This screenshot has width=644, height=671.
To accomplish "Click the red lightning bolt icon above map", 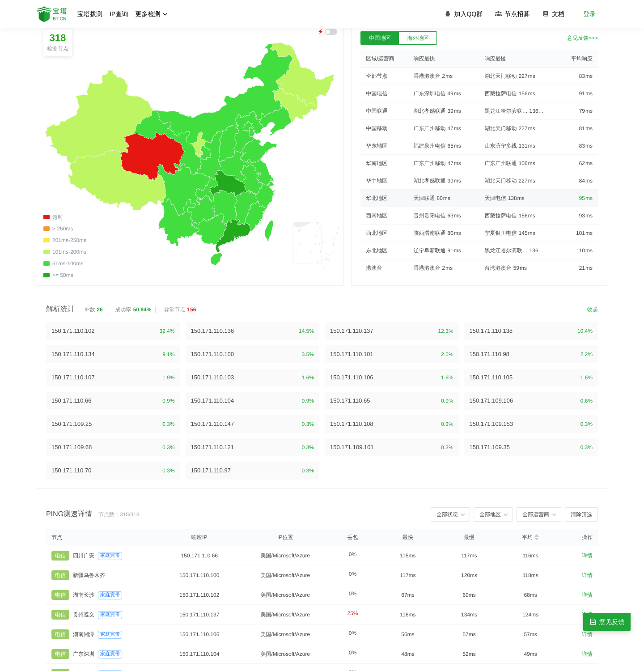I will [x=321, y=32].
